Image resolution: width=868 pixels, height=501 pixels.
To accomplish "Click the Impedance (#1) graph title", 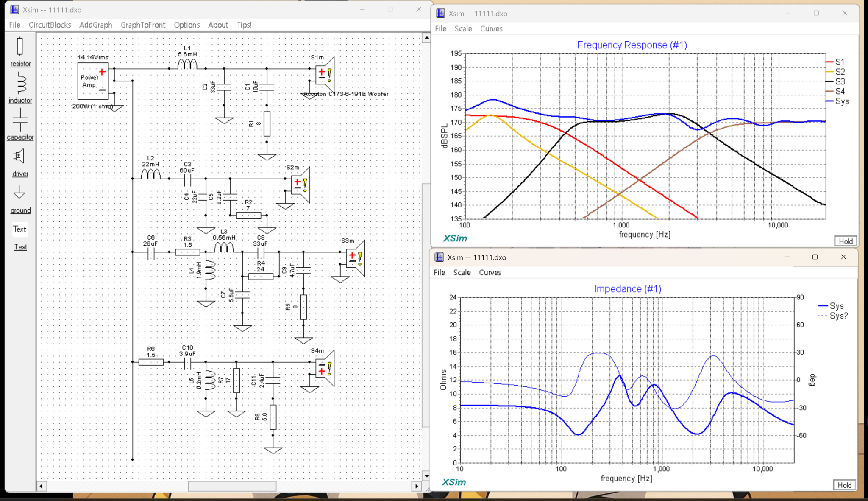I will pos(628,289).
